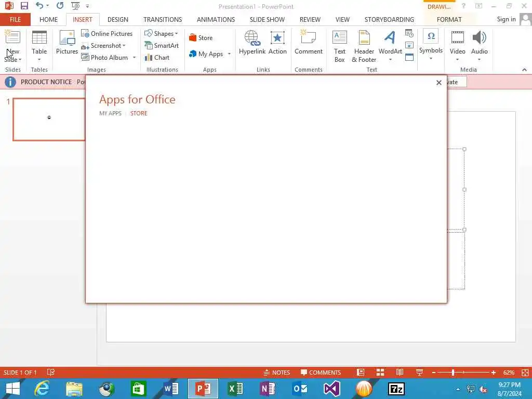Switch to Normal view in status bar
Image resolution: width=532 pixels, height=399 pixels.
pyautogui.click(x=361, y=372)
